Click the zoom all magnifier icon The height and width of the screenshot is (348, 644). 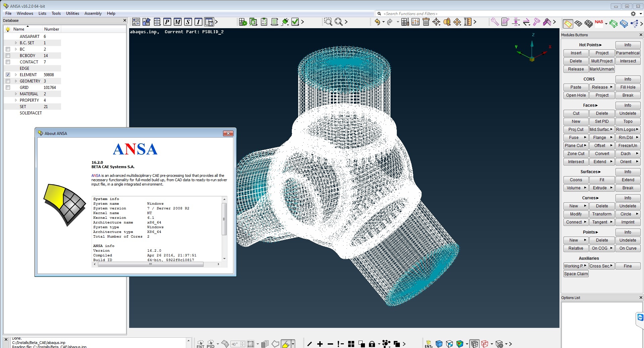tap(339, 22)
